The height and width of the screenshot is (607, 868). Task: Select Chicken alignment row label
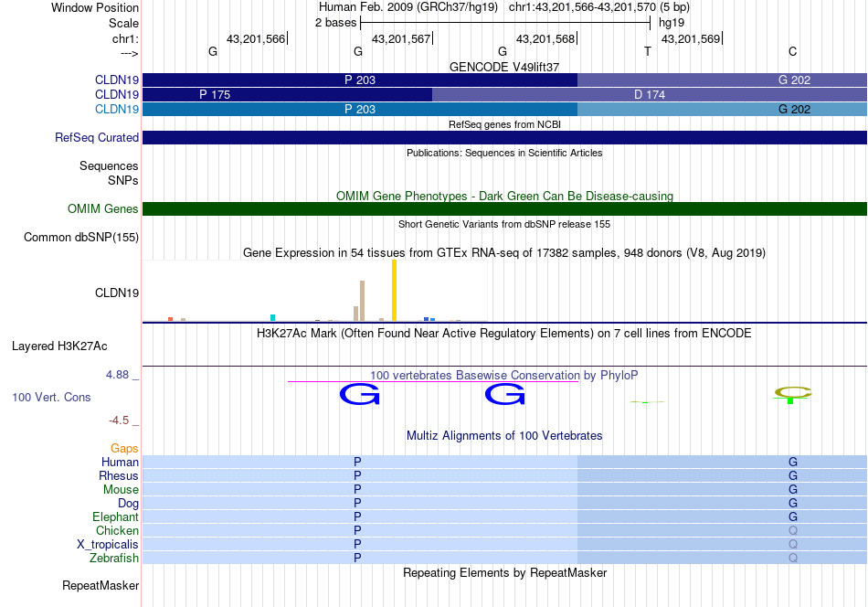click(117, 530)
